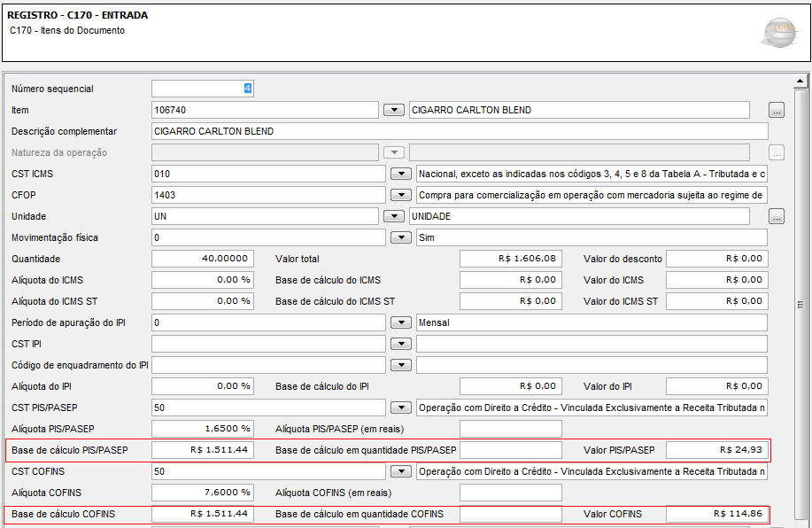Expand Período de apuração do IPI dropdown
Viewport: 812px width, 528px height.
click(401, 322)
